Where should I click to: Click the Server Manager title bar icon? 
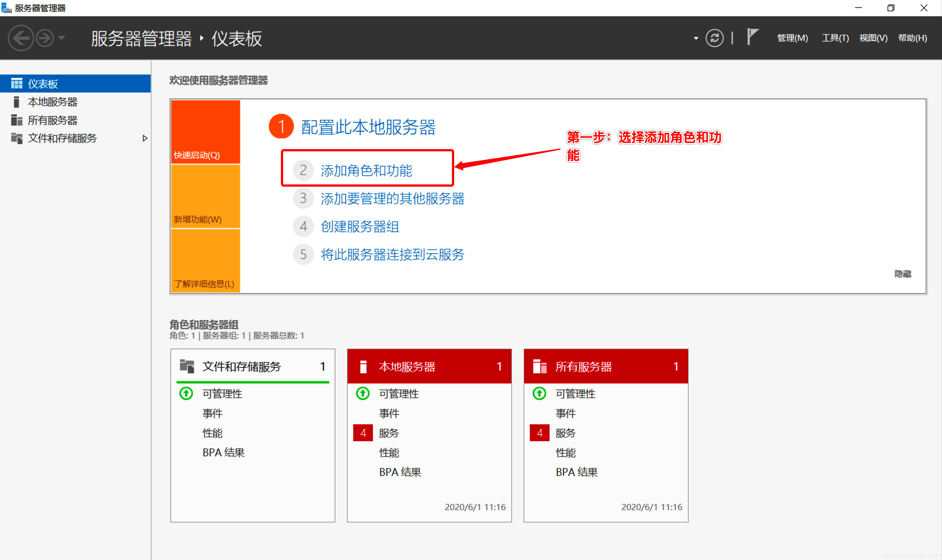[6, 8]
